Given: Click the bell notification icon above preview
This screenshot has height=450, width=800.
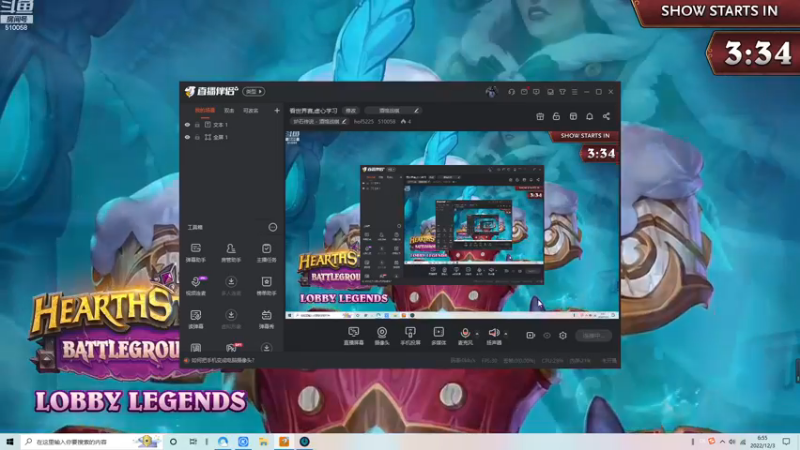Looking at the screenshot, I should [589, 116].
